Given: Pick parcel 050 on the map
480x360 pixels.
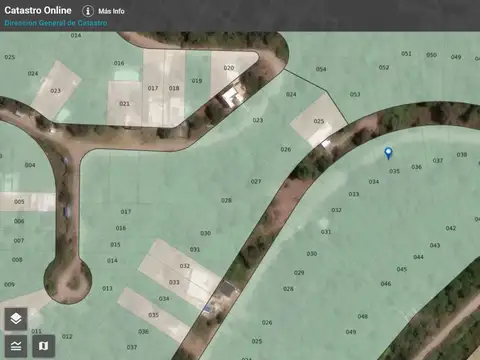Looking at the screenshot, I should tap(431, 55).
